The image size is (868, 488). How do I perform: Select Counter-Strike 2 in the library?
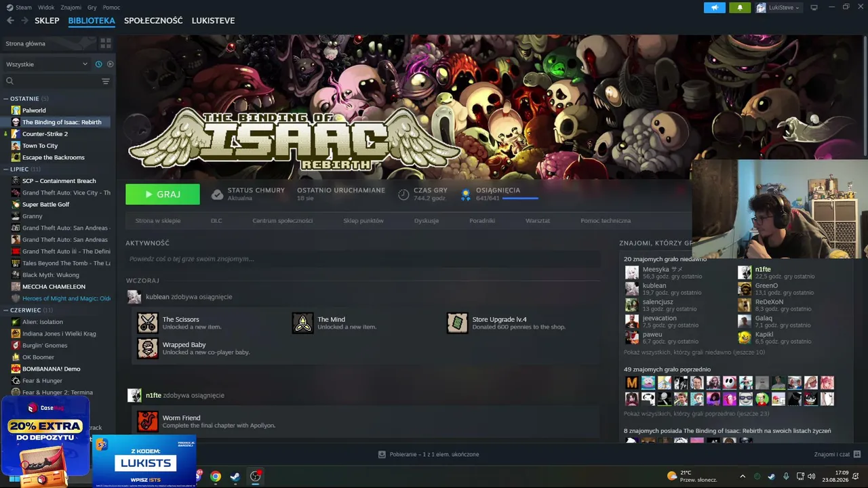[45, 134]
